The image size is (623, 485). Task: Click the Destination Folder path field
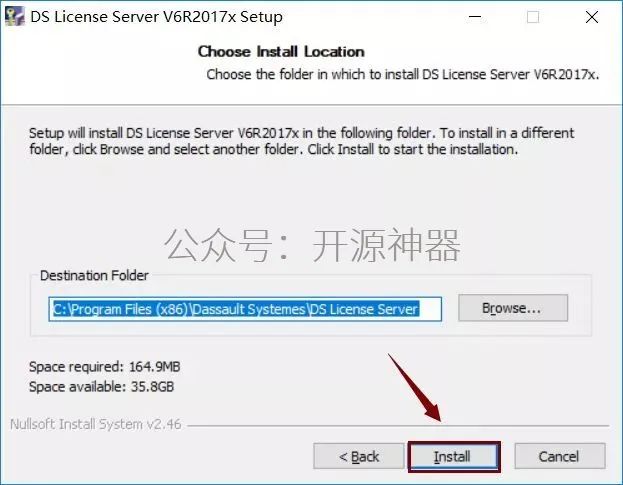point(245,309)
